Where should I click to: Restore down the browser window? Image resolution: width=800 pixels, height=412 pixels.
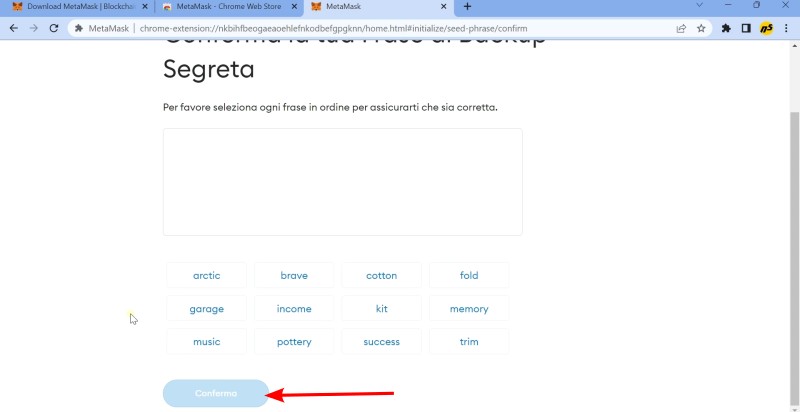(x=757, y=5)
